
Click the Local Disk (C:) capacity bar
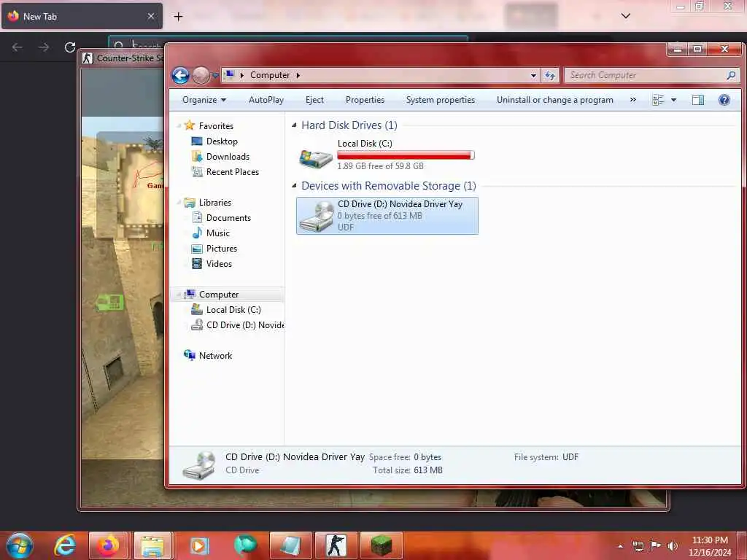coord(406,155)
